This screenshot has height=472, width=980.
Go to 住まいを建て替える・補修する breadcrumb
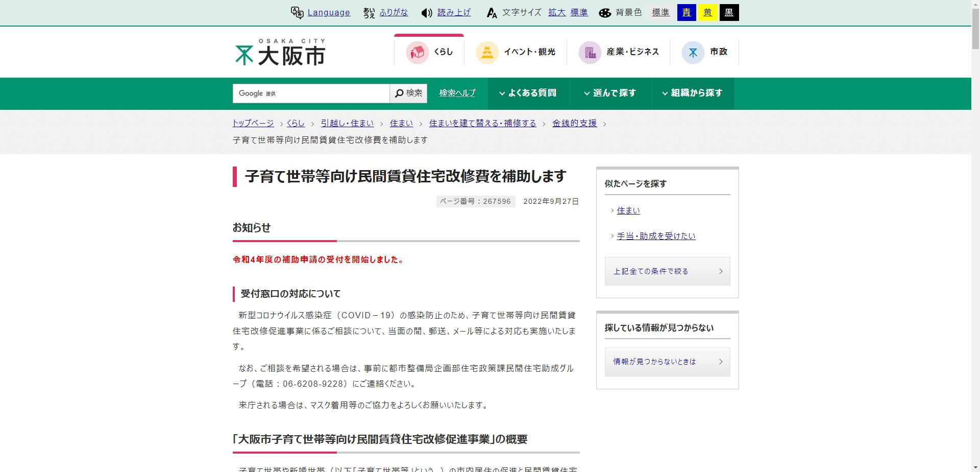point(482,123)
